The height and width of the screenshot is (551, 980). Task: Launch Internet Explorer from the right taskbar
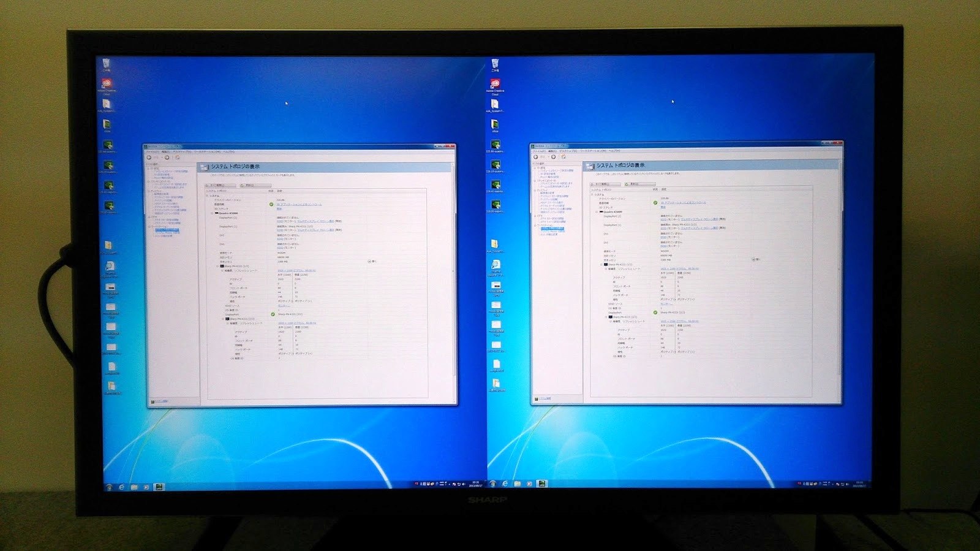click(x=505, y=484)
